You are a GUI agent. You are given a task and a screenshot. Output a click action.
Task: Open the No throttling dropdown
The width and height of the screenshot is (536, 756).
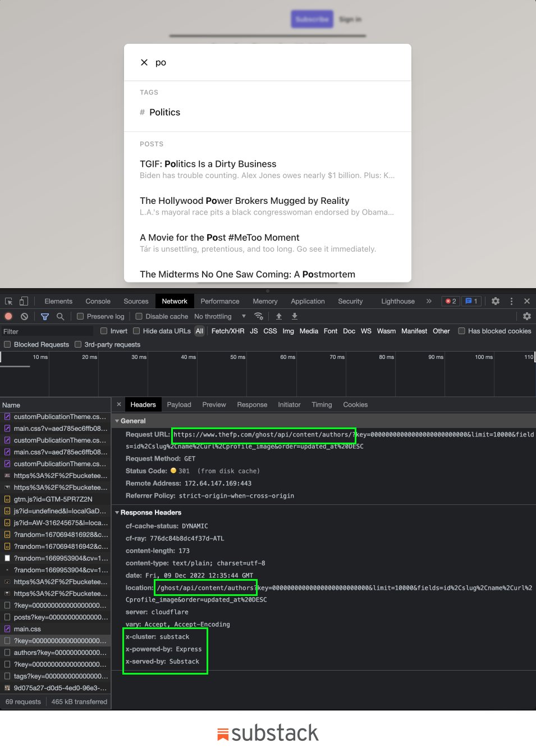point(219,316)
